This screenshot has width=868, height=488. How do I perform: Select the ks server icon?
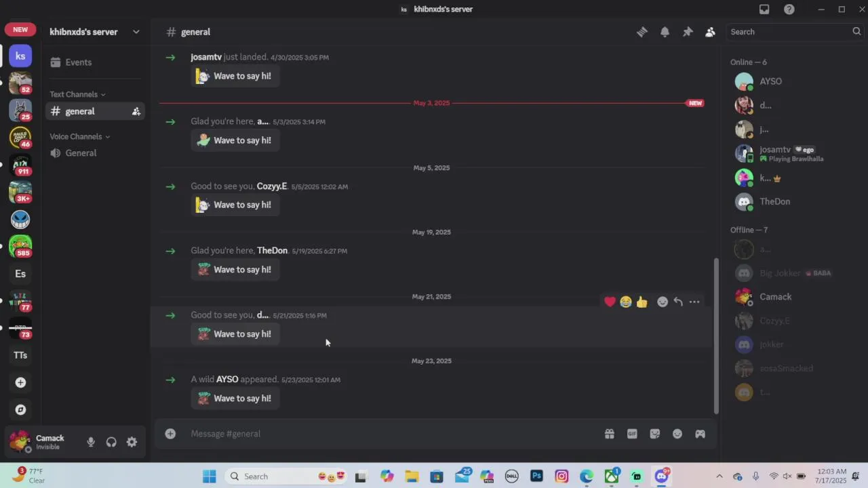coord(20,56)
